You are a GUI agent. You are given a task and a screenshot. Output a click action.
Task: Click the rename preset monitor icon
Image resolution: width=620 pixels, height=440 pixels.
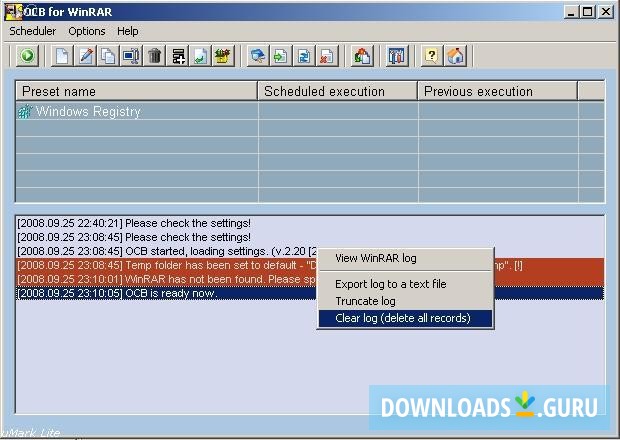tap(131, 56)
